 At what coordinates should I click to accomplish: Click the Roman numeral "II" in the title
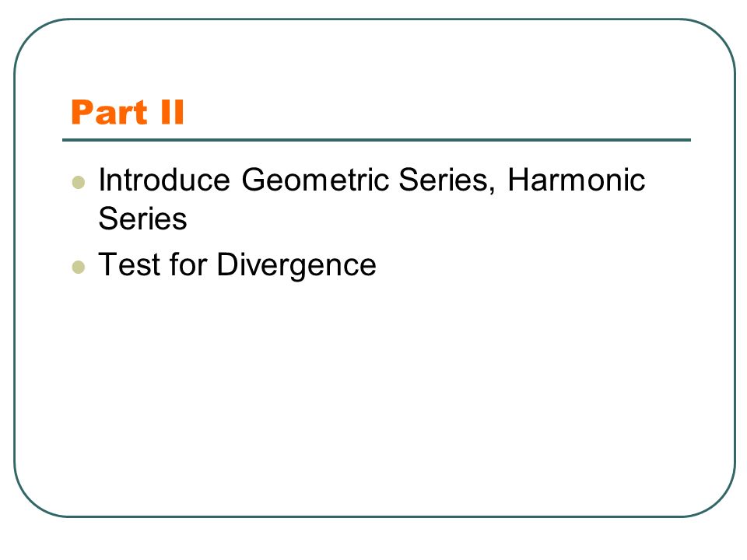click(x=173, y=112)
